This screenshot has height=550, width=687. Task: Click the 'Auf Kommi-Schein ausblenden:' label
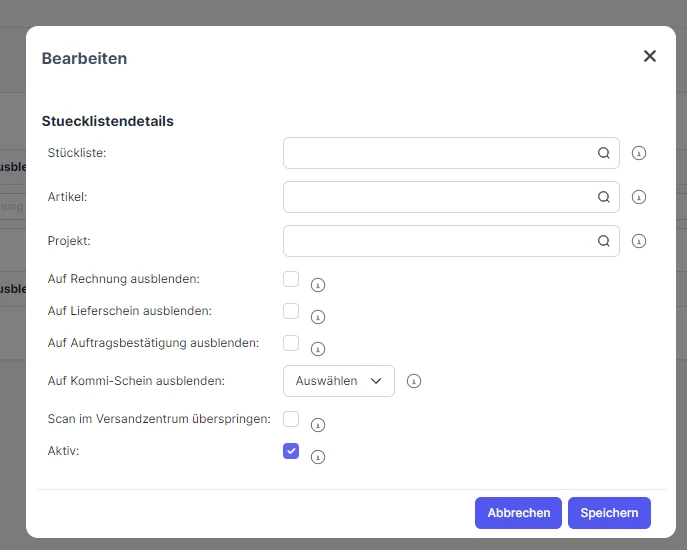(x=136, y=381)
